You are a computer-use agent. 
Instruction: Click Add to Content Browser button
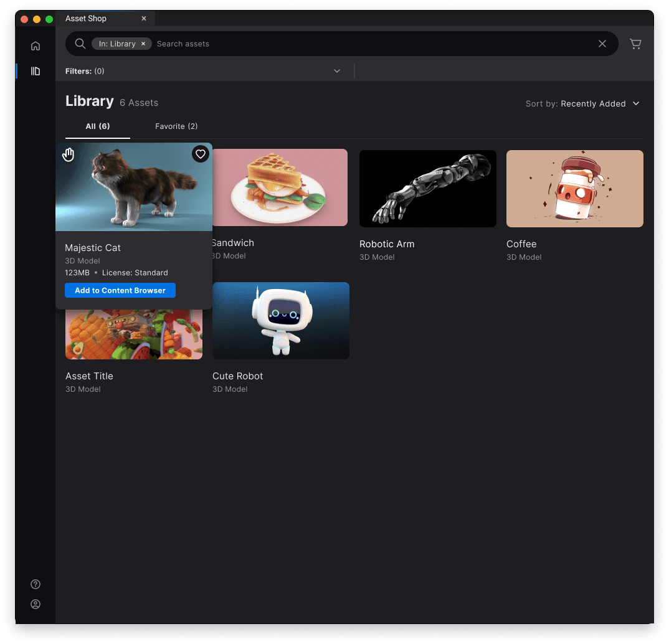pyautogui.click(x=120, y=290)
